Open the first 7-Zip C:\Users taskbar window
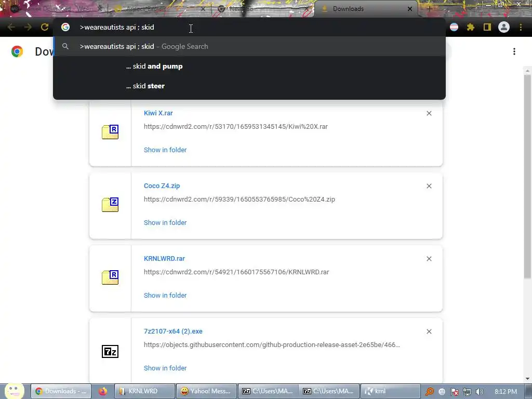This screenshot has width=532, height=399. 268,391
